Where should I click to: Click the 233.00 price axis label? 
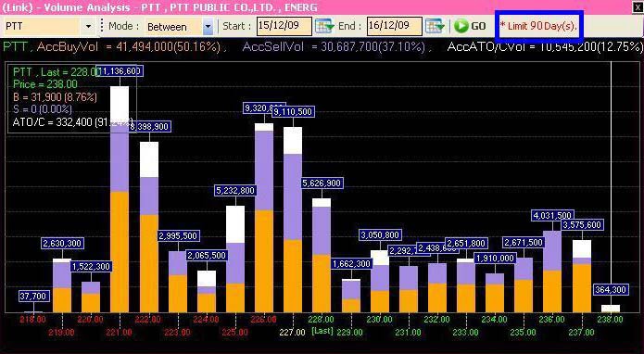coord(465,333)
